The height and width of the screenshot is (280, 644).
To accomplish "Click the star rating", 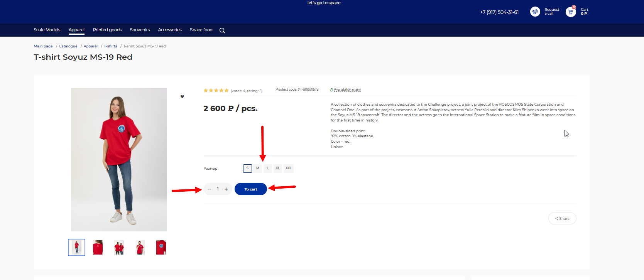I will (x=216, y=91).
